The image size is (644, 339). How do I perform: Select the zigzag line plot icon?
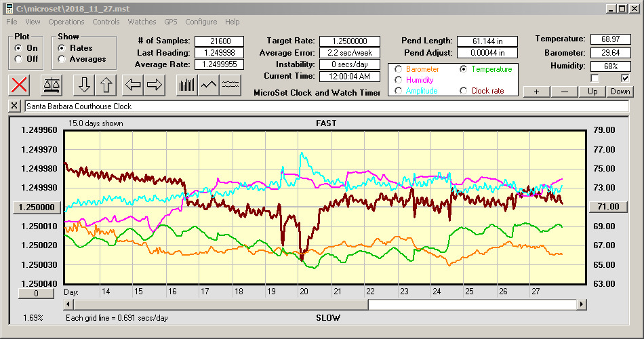coord(209,85)
